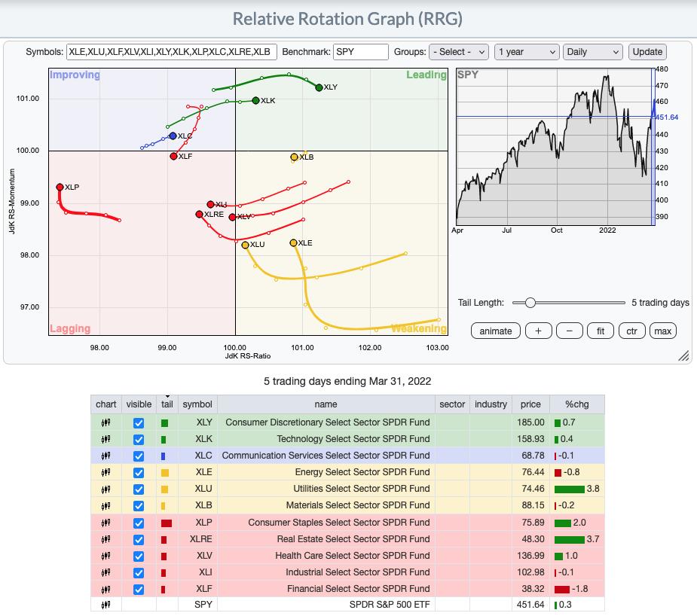Sort table by the name column header
Viewport: 697px width, 616px height.
point(326,404)
